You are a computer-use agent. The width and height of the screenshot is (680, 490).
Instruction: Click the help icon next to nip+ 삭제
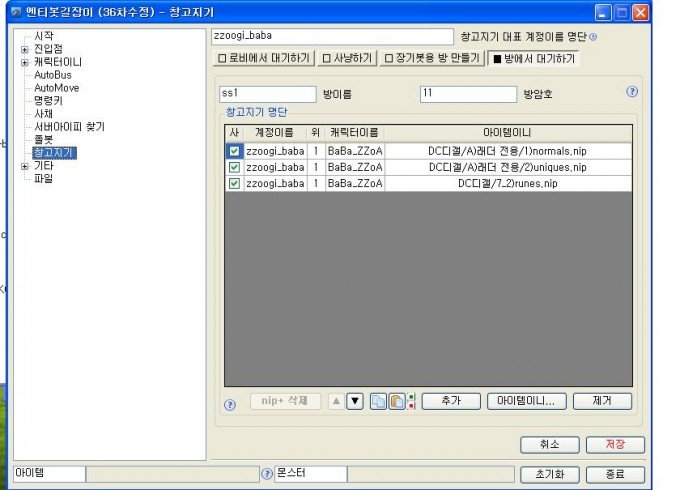[230, 405]
